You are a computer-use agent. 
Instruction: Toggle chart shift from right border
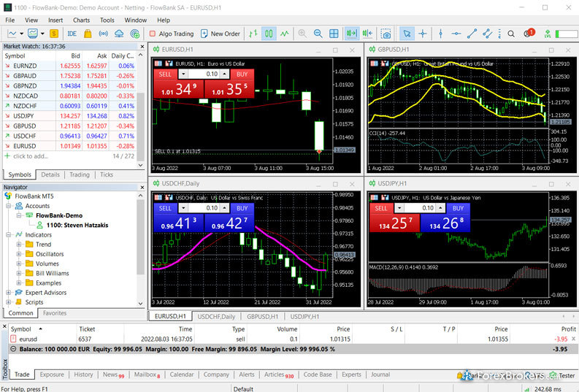367,34
